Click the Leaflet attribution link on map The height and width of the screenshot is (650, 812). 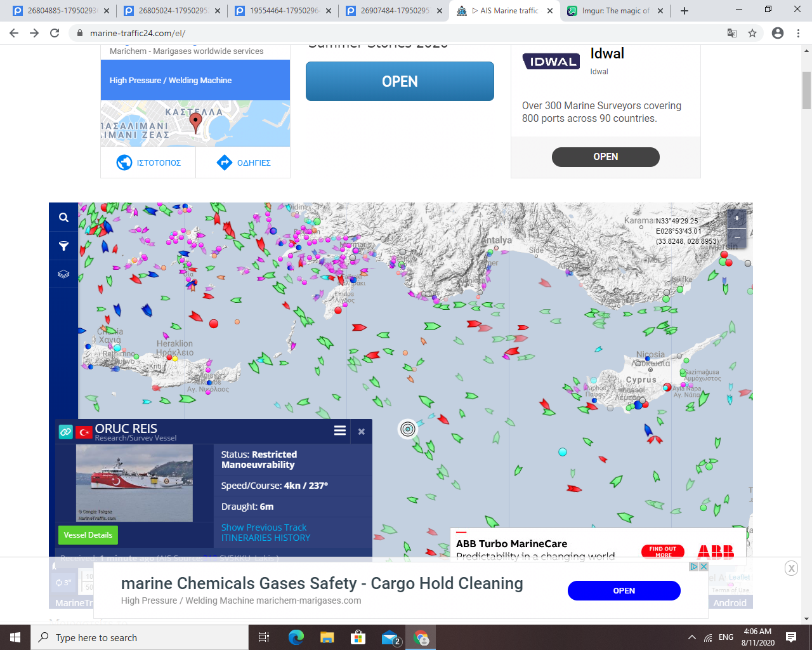coord(739,577)
